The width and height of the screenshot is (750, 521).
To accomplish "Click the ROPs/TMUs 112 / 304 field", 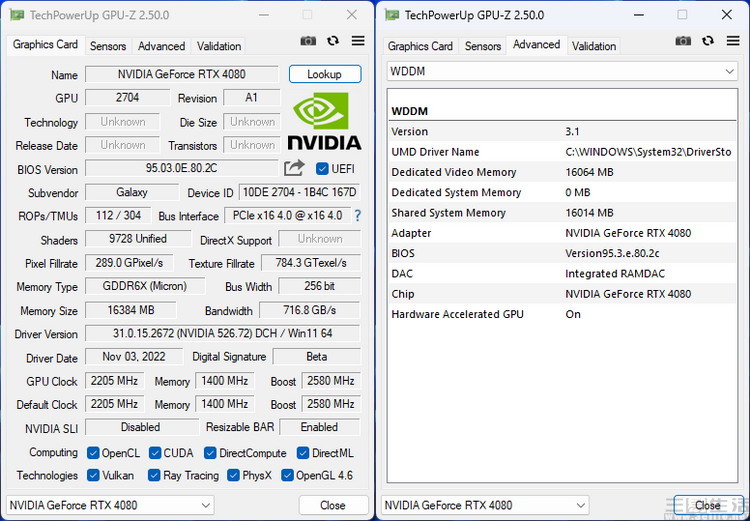I will (x=118, y=216).
